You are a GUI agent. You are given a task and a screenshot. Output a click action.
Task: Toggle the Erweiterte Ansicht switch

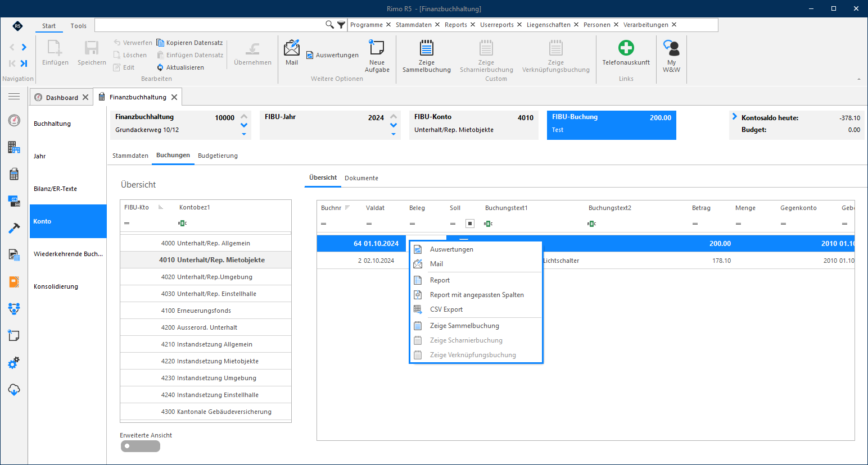141,446
